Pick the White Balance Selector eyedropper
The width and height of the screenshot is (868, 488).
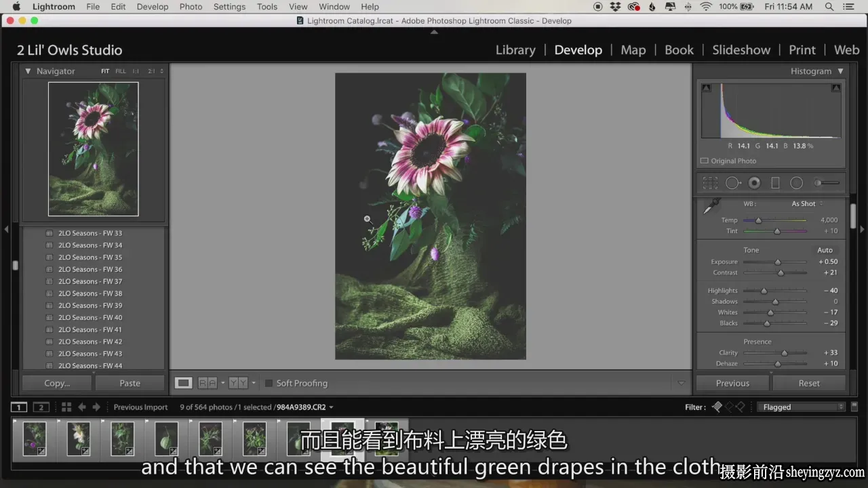(x=712, y=205)
